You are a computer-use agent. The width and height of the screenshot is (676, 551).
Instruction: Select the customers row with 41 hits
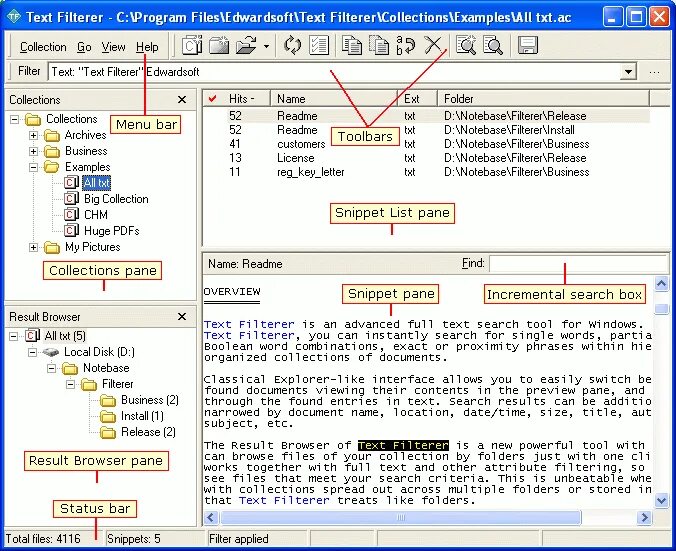(x=427, y=144)
